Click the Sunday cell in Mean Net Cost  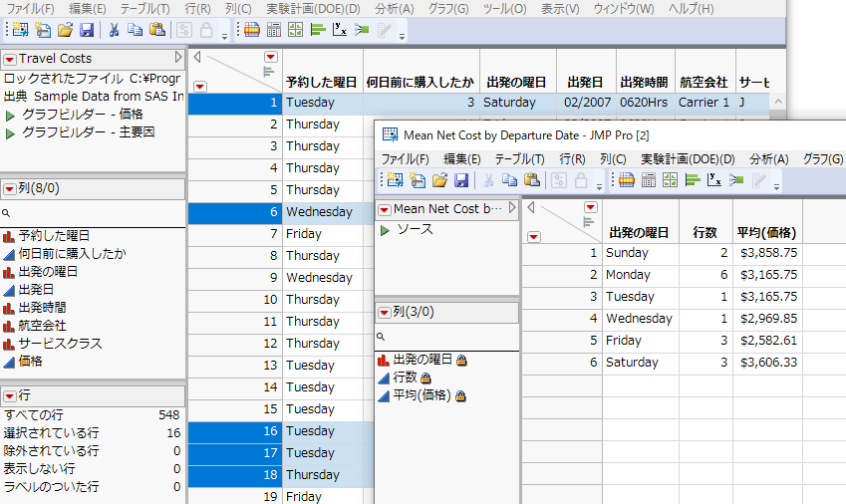click(x=641, y=253)
